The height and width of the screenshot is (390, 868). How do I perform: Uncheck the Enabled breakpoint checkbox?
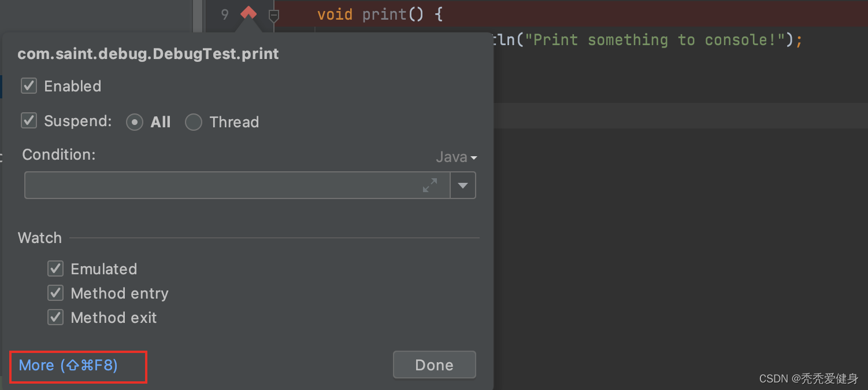tap(29, 86)
